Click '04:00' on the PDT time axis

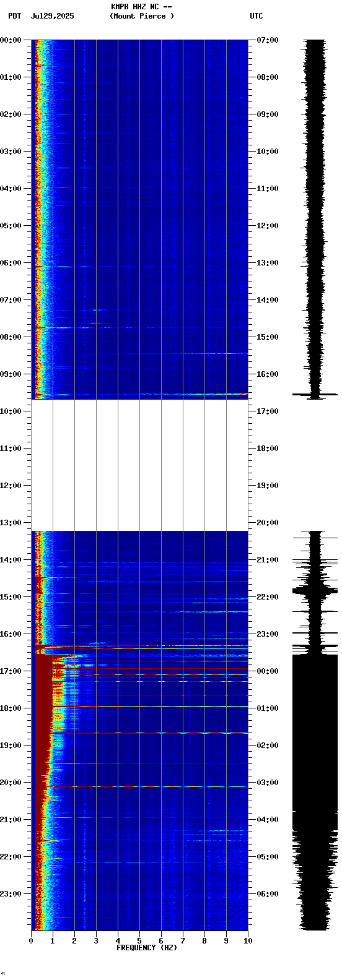point(11,189)
